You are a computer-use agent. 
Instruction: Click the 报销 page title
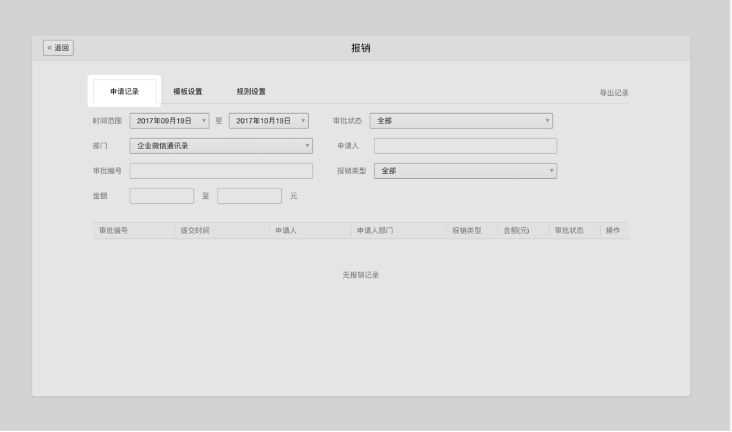(361, 48)
